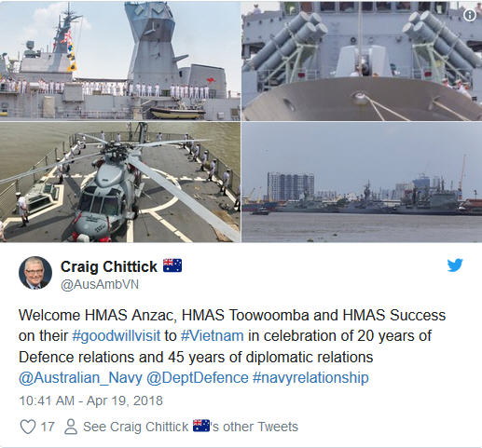Image resolution: width=482 pixels, height=448 pixels.
Task: Like the tweet with the heart icon
Action: [x=28, y=427]
